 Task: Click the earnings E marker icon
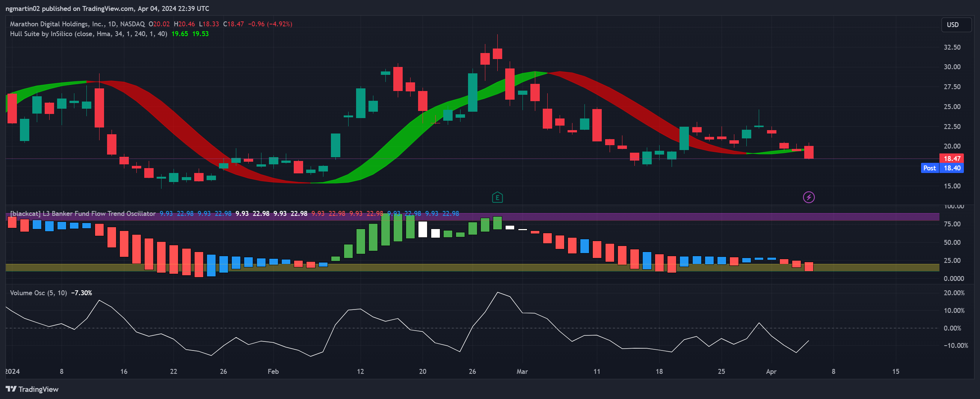[497, 197]
